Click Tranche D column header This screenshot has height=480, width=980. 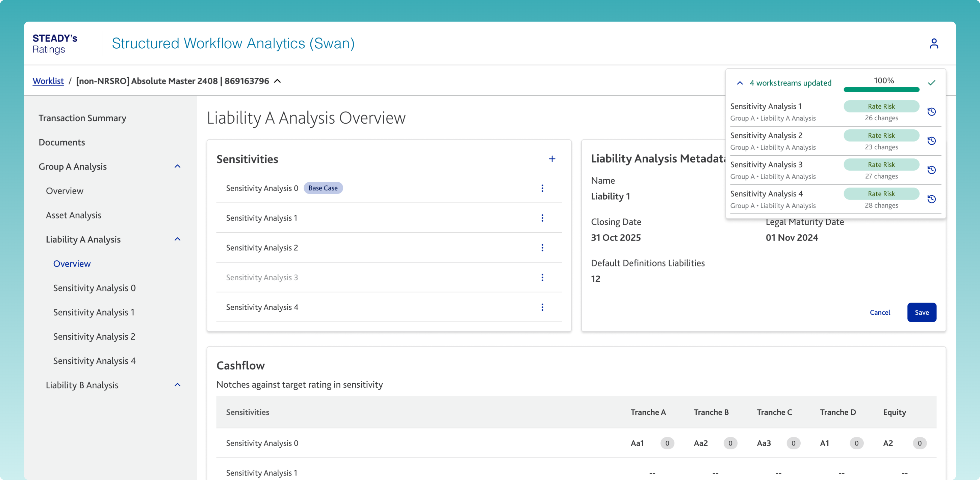[x=838, y=412]
